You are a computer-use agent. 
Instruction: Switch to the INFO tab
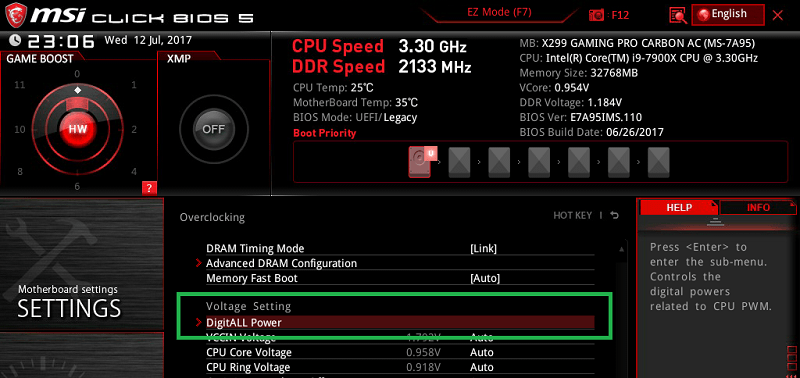[758, 208]
